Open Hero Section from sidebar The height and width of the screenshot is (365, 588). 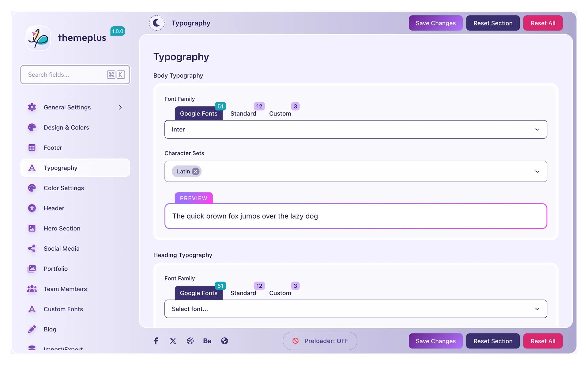(x=62, y=228)
